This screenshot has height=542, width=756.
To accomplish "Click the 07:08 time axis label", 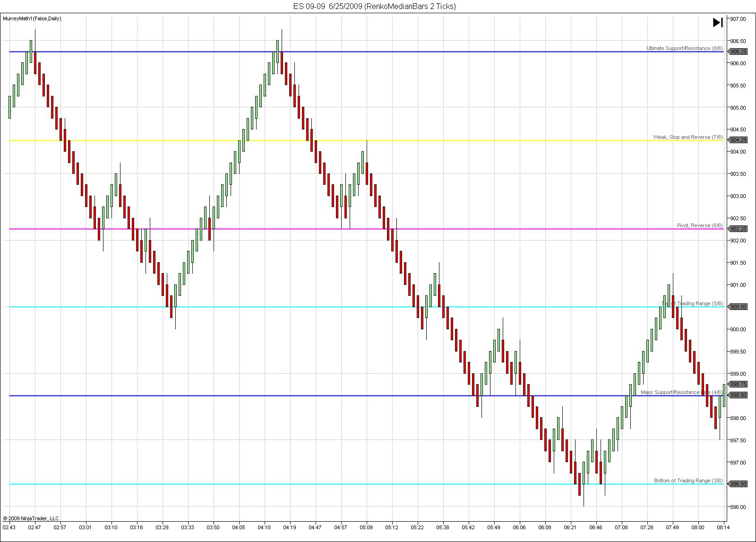I will click(x=621, y=527).
